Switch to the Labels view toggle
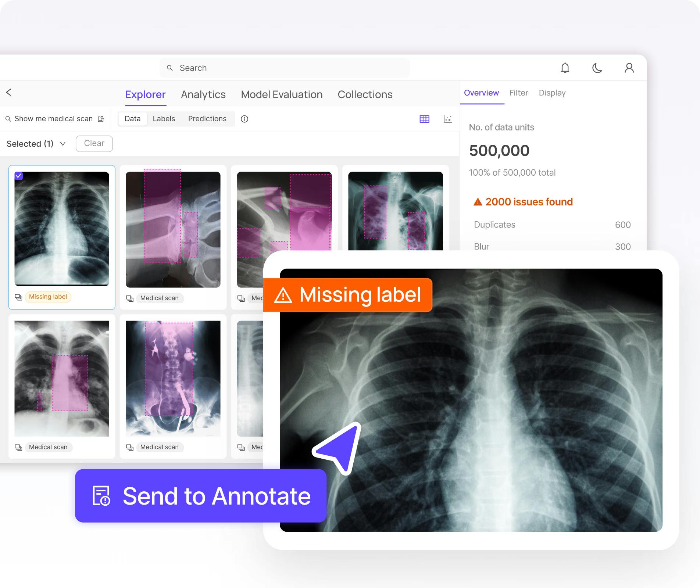700x588 pixels. [164, 119]
